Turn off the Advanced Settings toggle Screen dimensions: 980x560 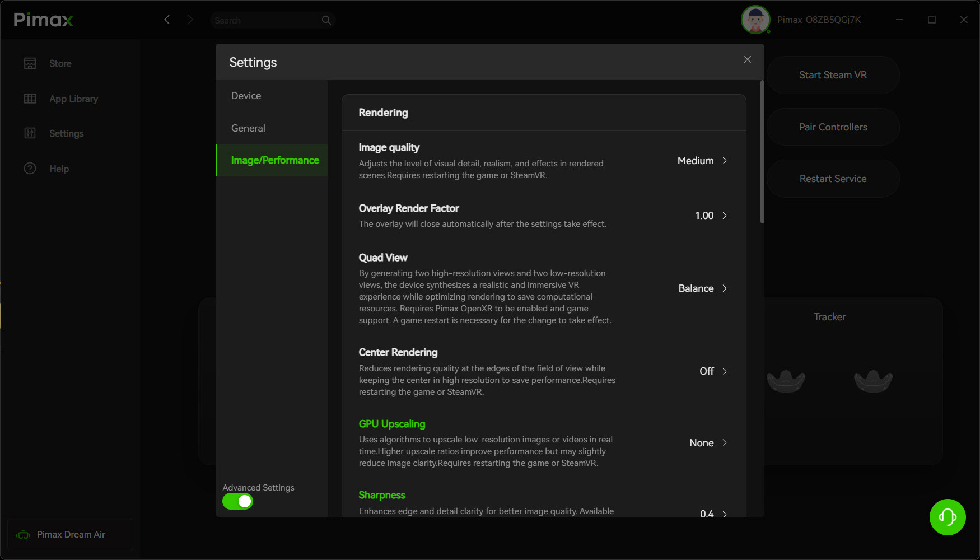pos(237,501)
